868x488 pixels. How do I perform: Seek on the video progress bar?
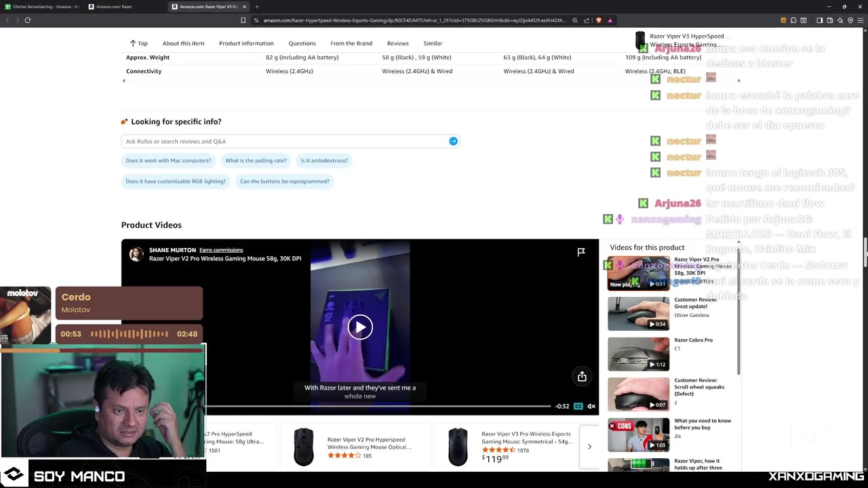click(x=378, y=406)
